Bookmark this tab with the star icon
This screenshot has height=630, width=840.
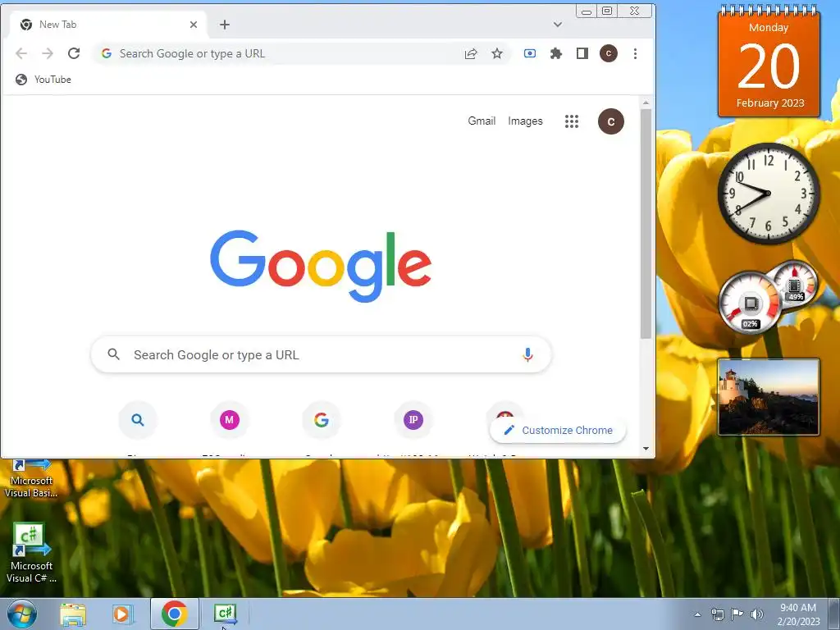(x=497, y=53)
